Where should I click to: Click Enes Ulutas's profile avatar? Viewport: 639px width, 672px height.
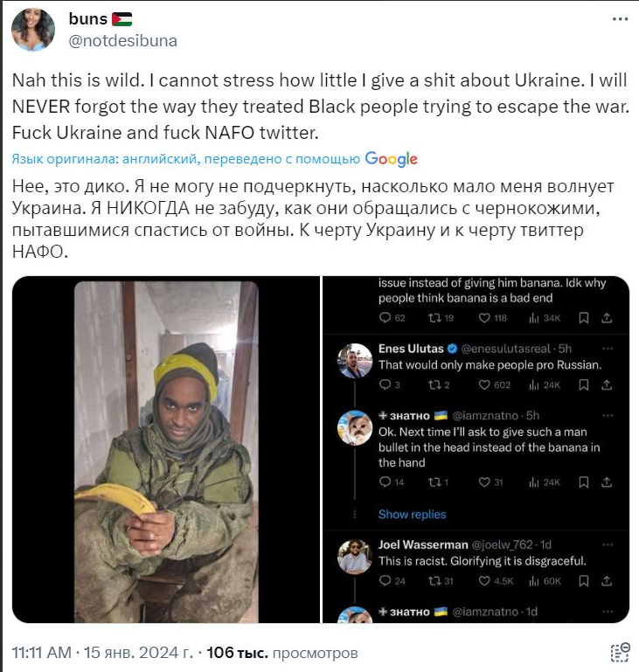pyautogui.click(x=356, y=360)
